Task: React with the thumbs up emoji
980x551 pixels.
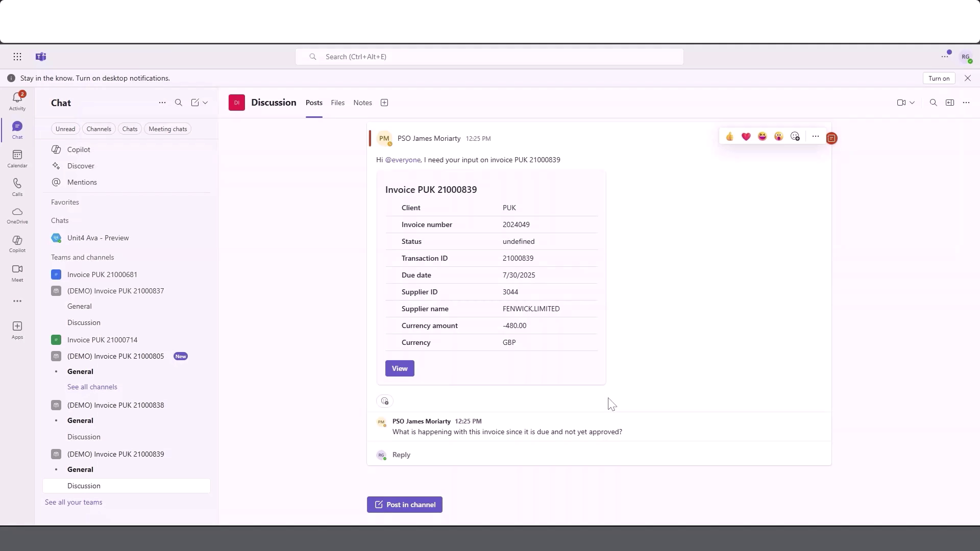Action: click(x=729, y=136)
